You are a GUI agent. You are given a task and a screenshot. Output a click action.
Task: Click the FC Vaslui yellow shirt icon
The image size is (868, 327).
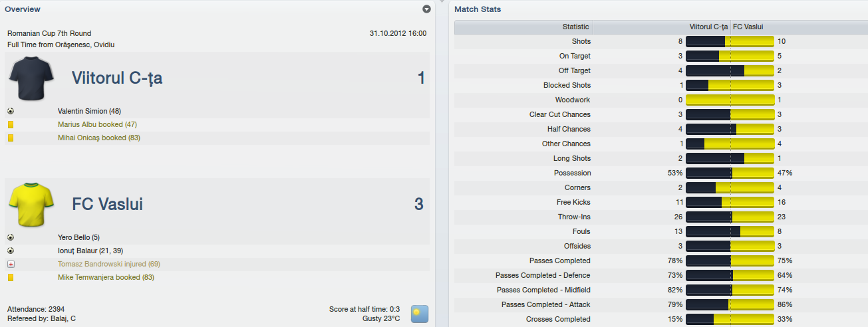pyautogui.click(x=31, y=205)
